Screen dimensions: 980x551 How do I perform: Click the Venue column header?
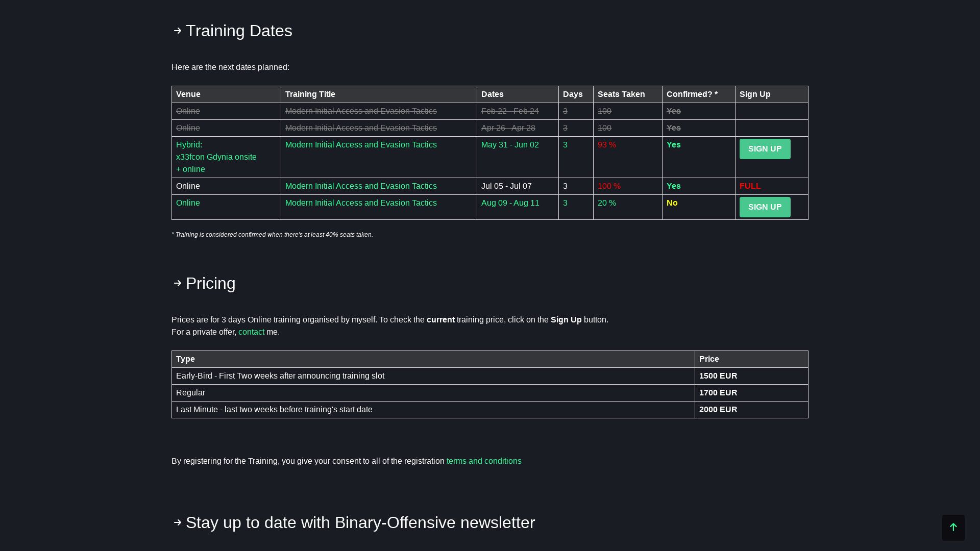click(x=226, y=94)
